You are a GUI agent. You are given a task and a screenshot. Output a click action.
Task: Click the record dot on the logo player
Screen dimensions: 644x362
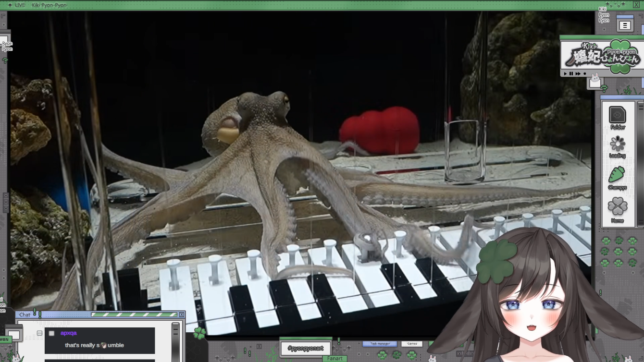pos(584,73)
